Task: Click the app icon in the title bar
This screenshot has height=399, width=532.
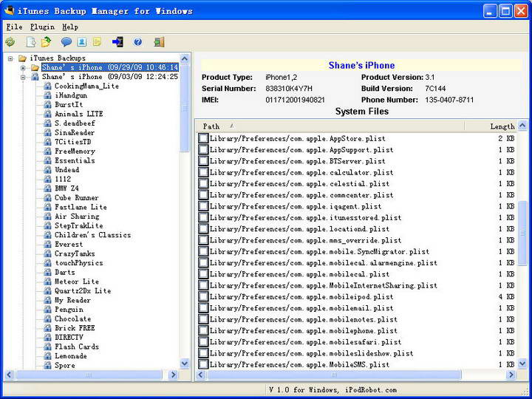Action: click(9, 11)
